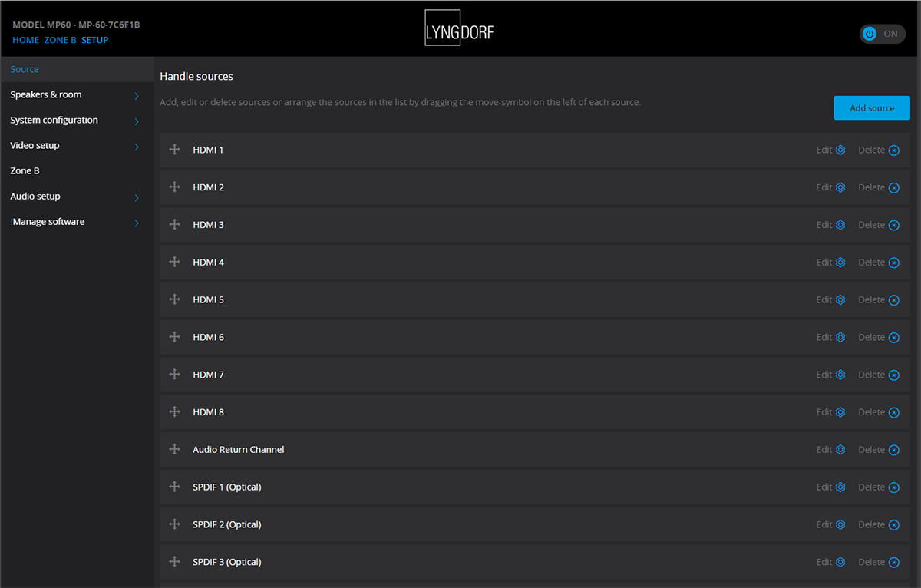The height and width of the screenshot is (588, 921).
Task: Open Zone B sidebar item
Action: pos(77,170)
